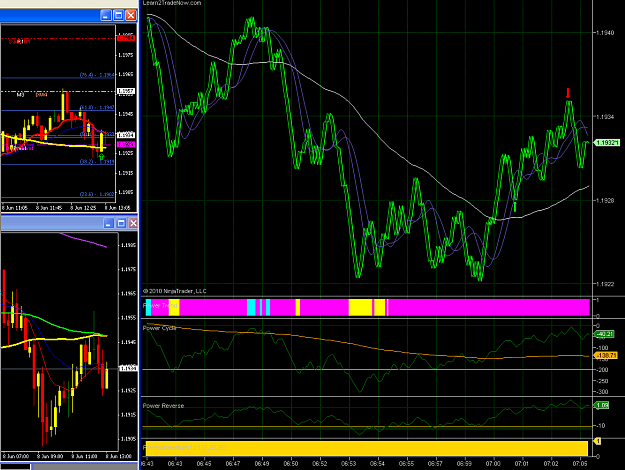The height and width of the screenshot is (470, 625).
Task: Click the (76.4) Fibonacci level label
Action: tap(97, 75)
